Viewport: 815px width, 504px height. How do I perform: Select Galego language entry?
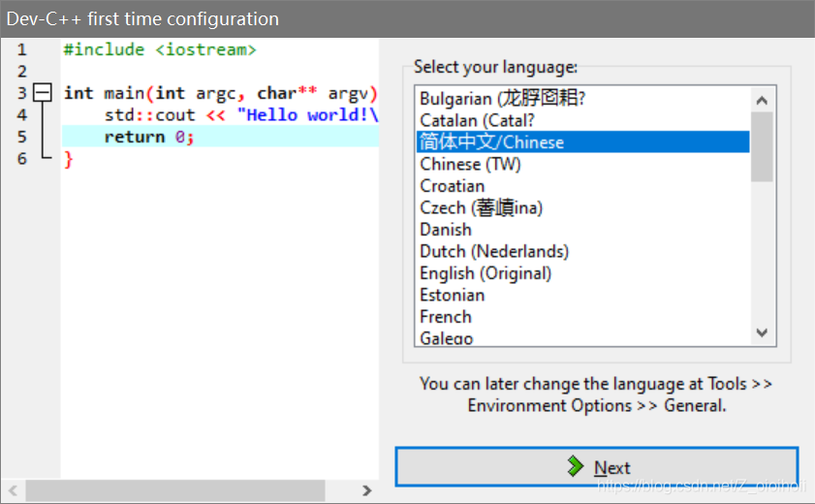(x=582, y=337)
